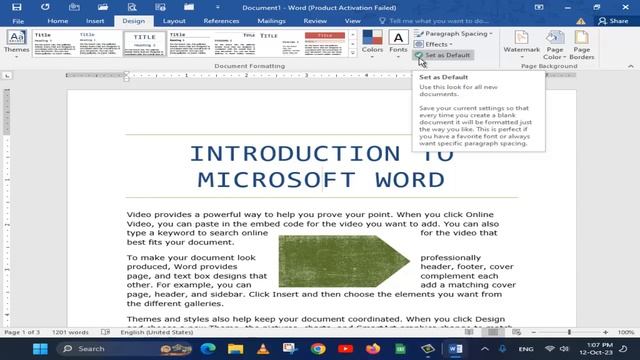
Task: Switch to Read Mode view
Action: [x=469, y=332]
